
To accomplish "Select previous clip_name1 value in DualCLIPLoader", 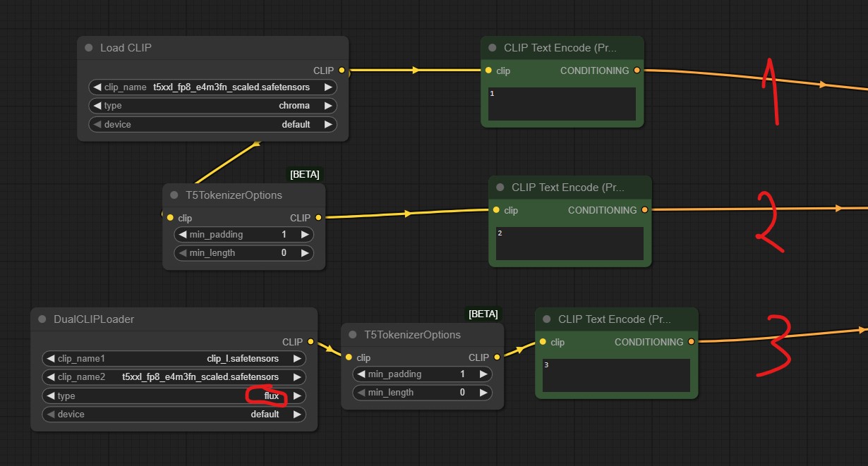I will click(51, 359).
